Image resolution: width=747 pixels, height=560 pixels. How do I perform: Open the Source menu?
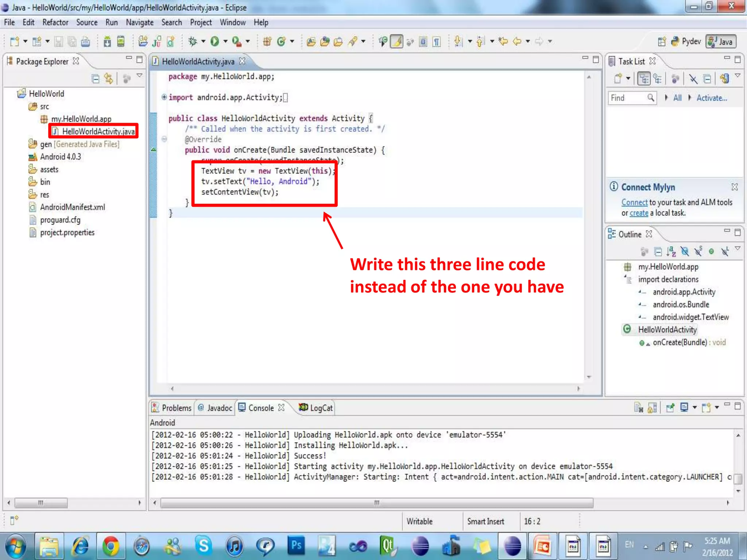click(x=87, y=23)
